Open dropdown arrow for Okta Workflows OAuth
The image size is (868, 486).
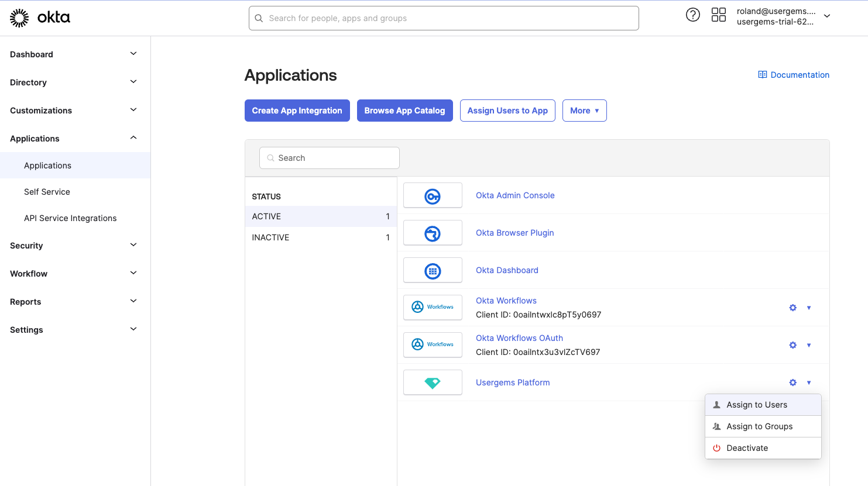click(x=809, y=345)
